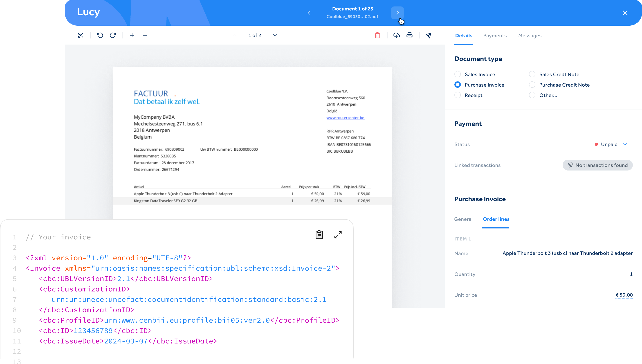
Task: Click the Kingston DataTraveler invoice row
Action: [x=252, y=201]
